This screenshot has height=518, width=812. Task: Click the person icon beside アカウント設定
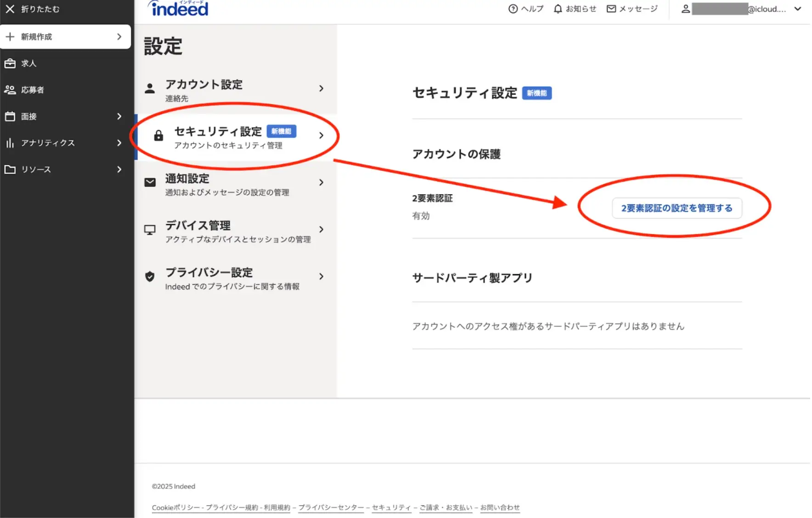pos(150,88)
